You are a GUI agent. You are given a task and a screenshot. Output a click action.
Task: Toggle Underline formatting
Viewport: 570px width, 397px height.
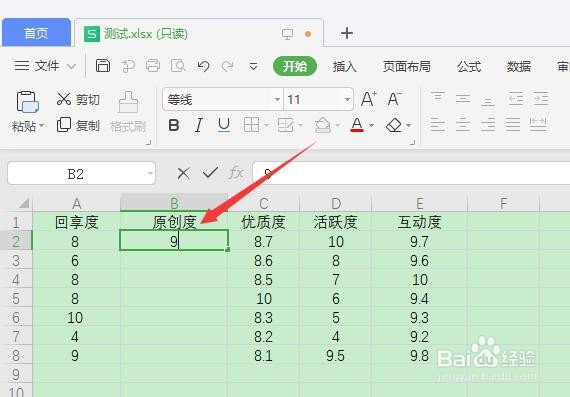click(x=224, y=125)
